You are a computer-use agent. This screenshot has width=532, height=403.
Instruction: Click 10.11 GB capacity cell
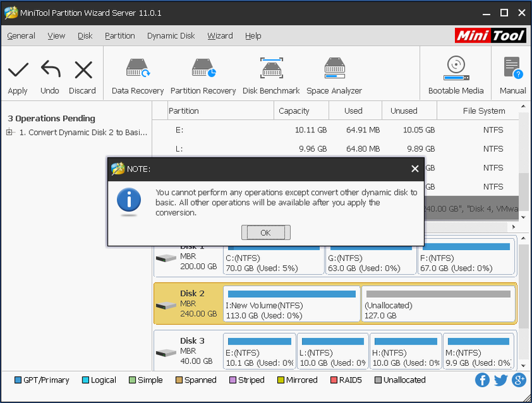[311, 130]
